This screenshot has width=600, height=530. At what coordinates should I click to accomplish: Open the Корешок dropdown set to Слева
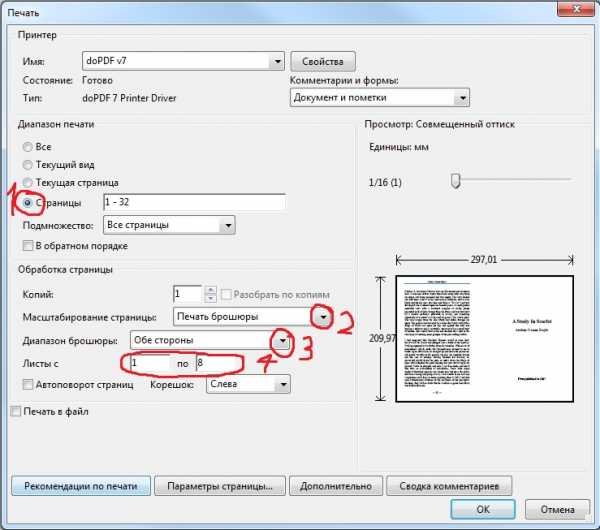283,384
